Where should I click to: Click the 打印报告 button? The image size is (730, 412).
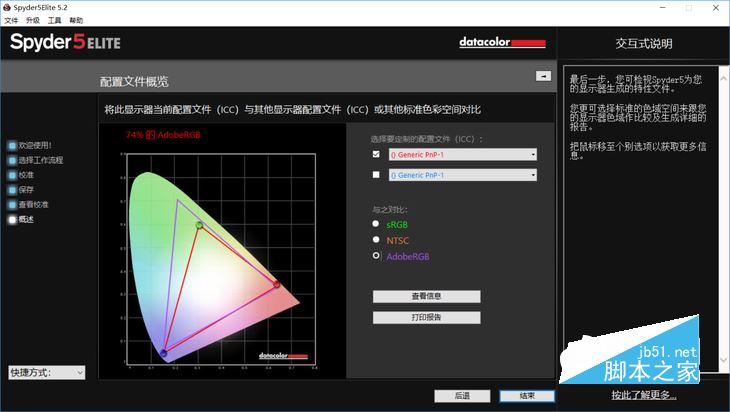(426, 317)
